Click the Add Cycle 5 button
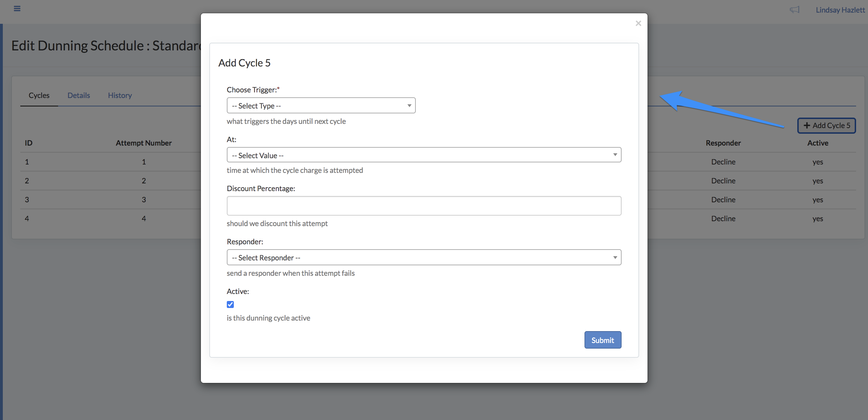This screenshot has width=868, height=420. (826, 126)
